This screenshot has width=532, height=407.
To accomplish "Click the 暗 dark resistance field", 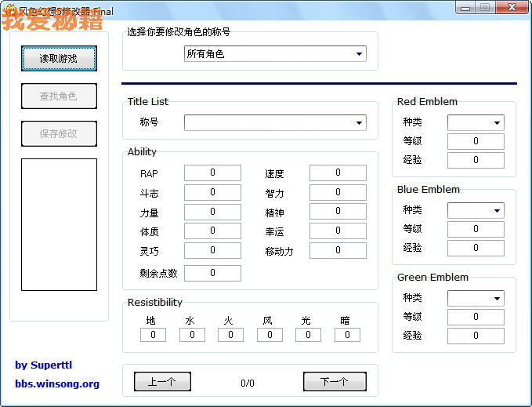I will click(347, 335).
